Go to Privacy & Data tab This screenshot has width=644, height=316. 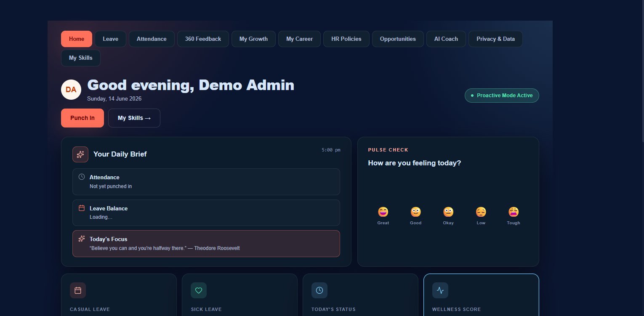[495, 39]
